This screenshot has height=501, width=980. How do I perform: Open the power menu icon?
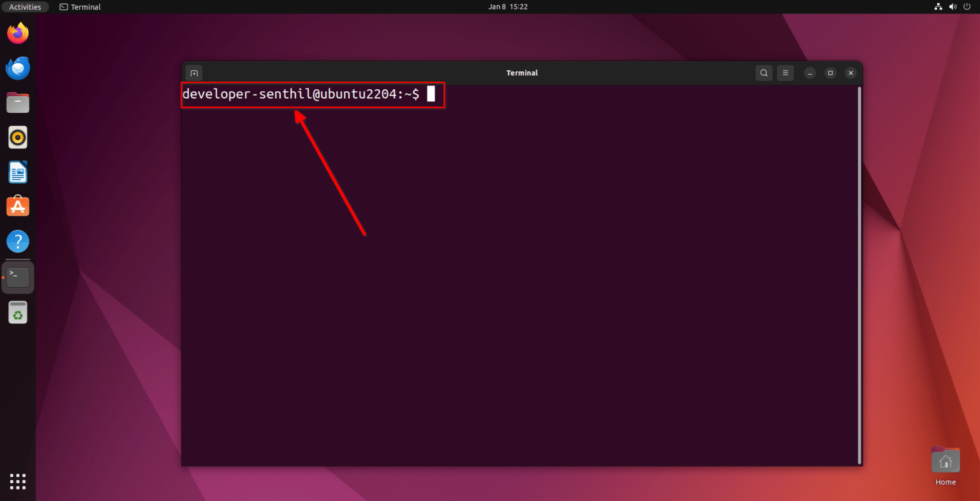[x=967, y=7]
